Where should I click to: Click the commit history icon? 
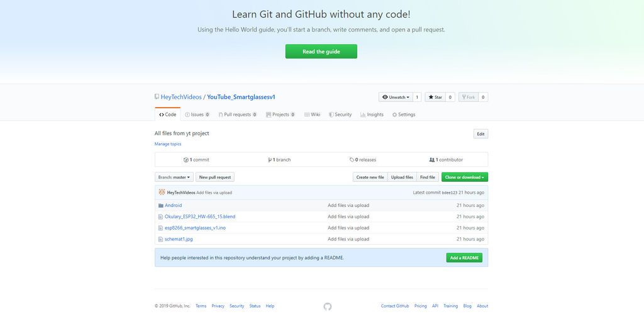click(186, 160)
